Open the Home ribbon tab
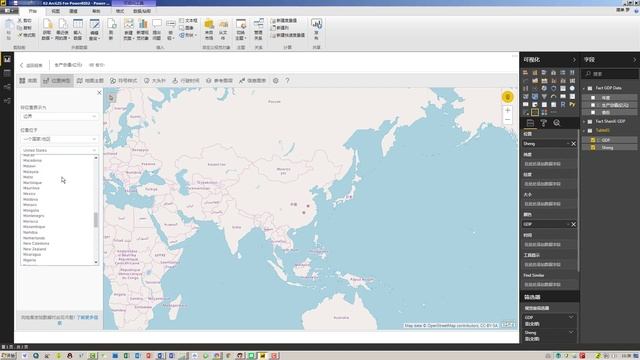The width and height of the screenshot is (640, 360). [x=33, y=11]
